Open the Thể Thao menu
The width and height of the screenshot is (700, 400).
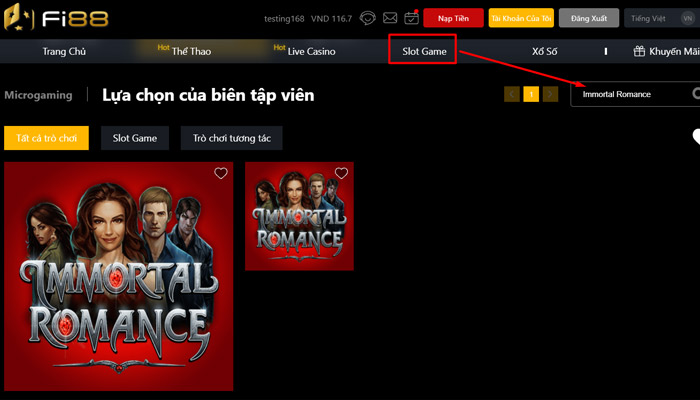191,51
